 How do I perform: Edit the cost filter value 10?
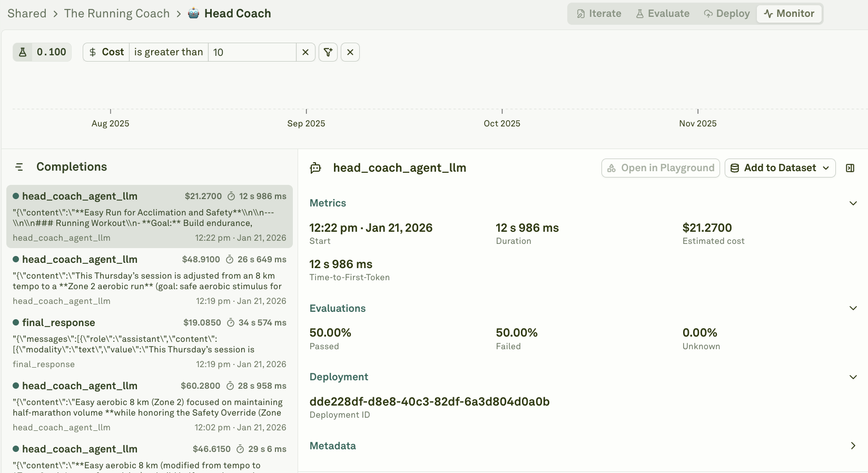click(x=252, y=52)
